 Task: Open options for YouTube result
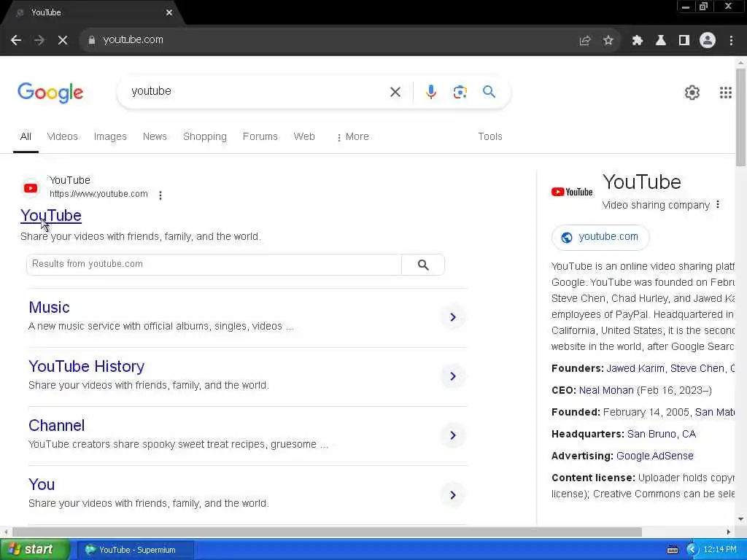[160, 195]
